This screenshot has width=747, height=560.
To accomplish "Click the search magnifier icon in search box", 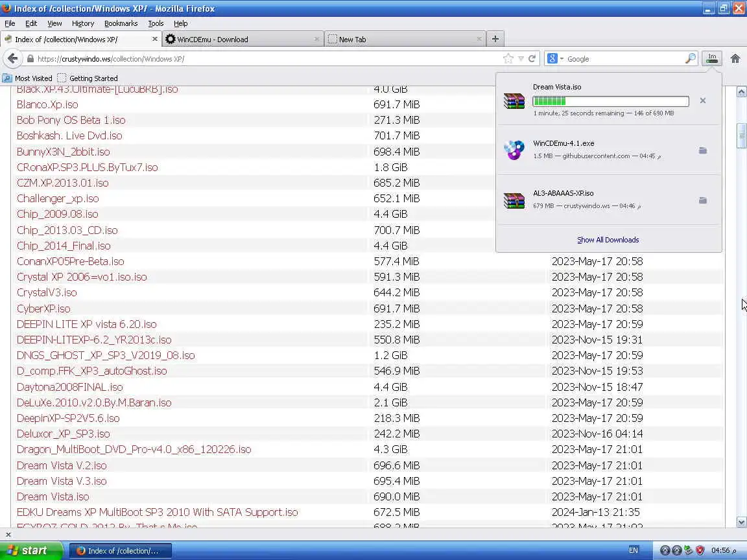I will tap(691, 58).
